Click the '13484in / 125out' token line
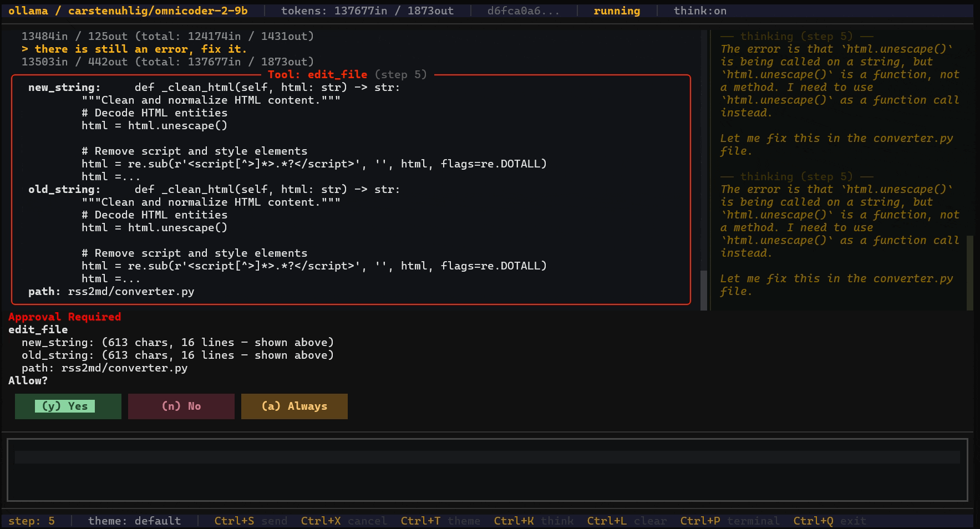980x529 pixels. (167, 36)
